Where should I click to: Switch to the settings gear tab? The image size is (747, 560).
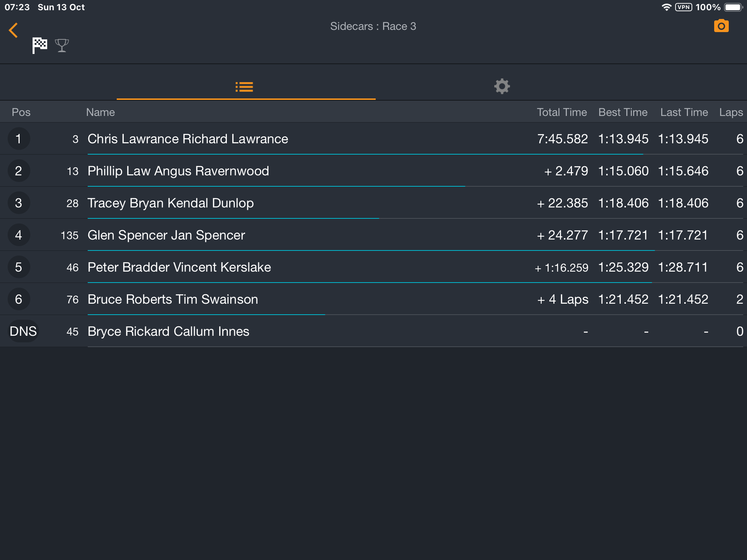[x=502, y=87]
